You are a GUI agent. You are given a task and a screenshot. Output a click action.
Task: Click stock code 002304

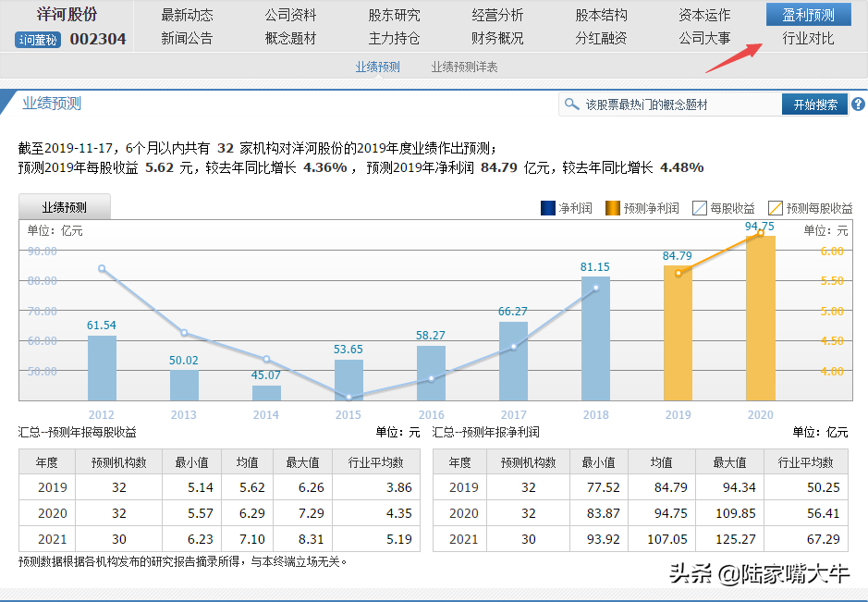coord(98,40)
